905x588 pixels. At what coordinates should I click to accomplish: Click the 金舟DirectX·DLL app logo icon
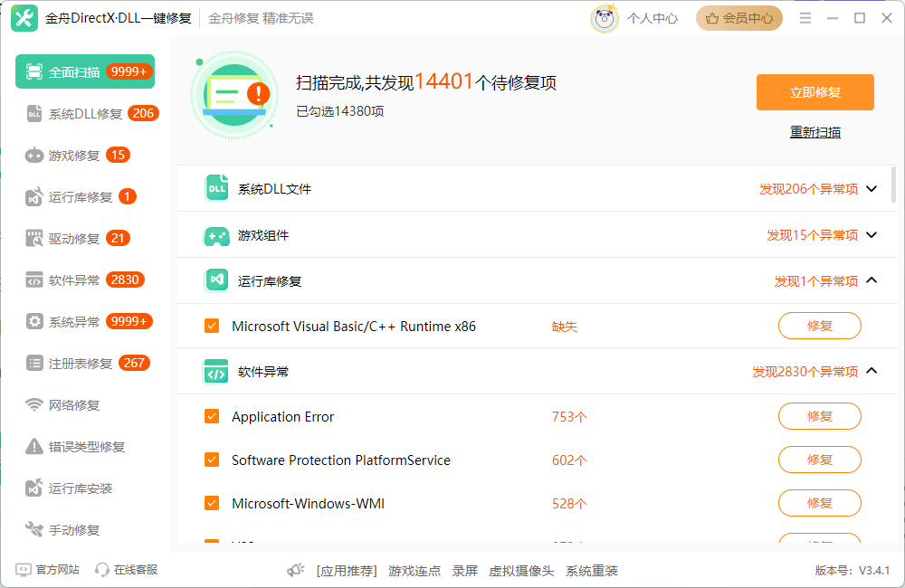pyautogui.click(x=24, y=18)
